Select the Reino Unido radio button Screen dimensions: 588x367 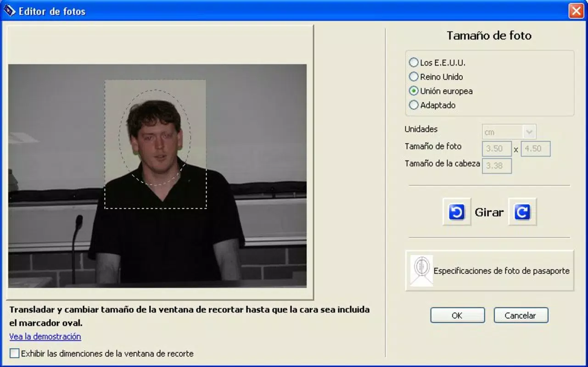414,77
